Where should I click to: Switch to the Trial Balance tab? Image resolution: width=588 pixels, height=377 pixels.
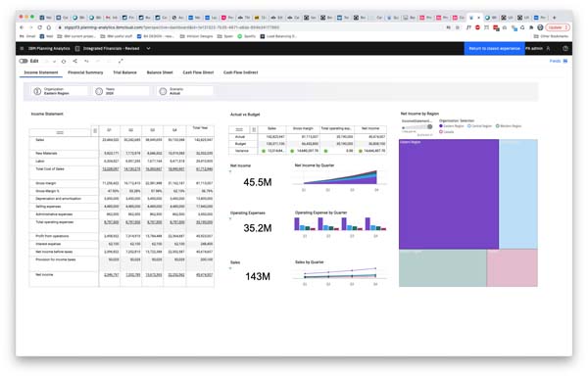(124, 72)
